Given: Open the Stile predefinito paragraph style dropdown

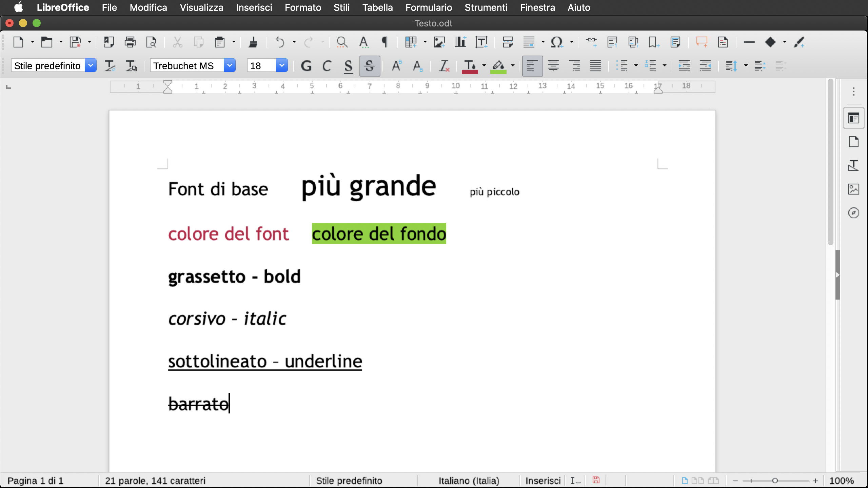Looking at the screenshot, I should (91, 65).
